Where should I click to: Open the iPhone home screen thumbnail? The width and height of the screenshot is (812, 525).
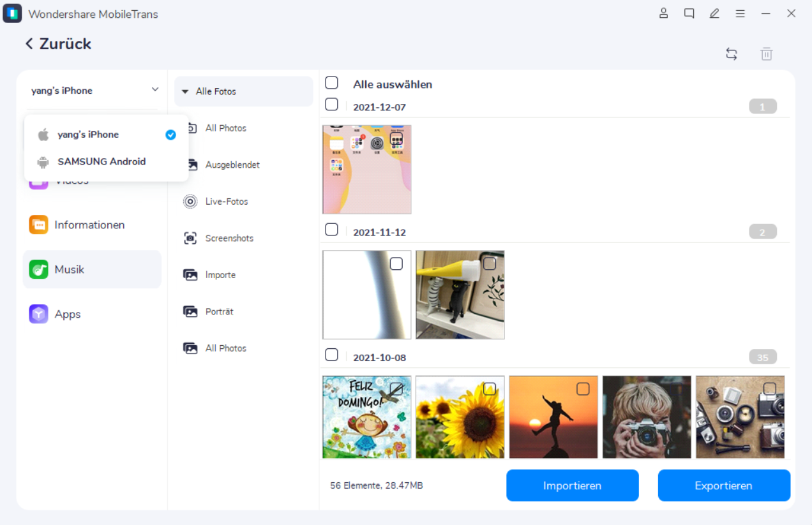pyautogui.click(x=367, y=169)
